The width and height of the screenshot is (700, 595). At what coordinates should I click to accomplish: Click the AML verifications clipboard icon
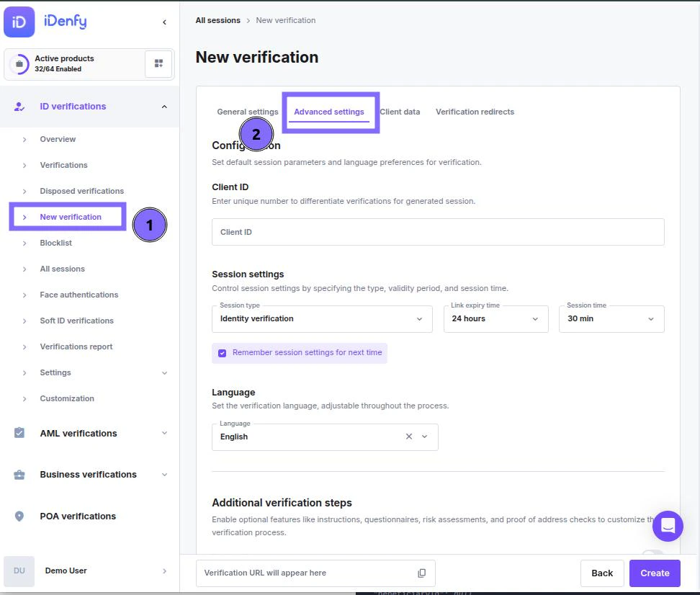pos(19,433)
